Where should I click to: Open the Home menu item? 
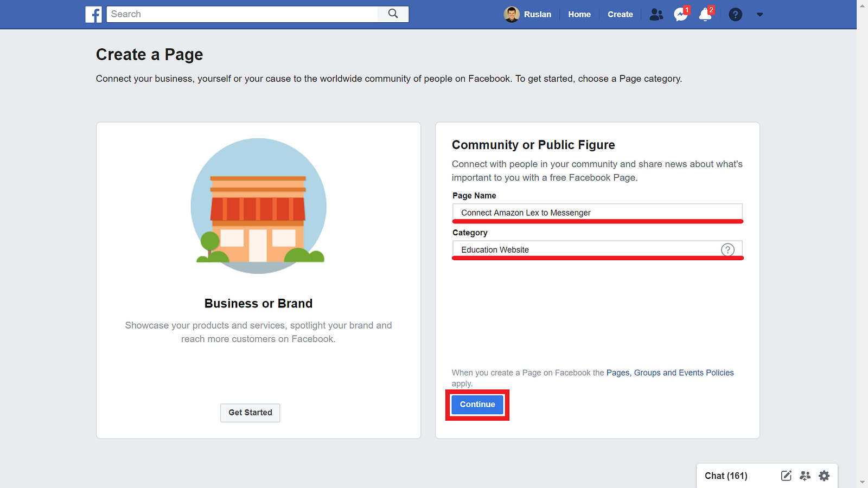579,15
